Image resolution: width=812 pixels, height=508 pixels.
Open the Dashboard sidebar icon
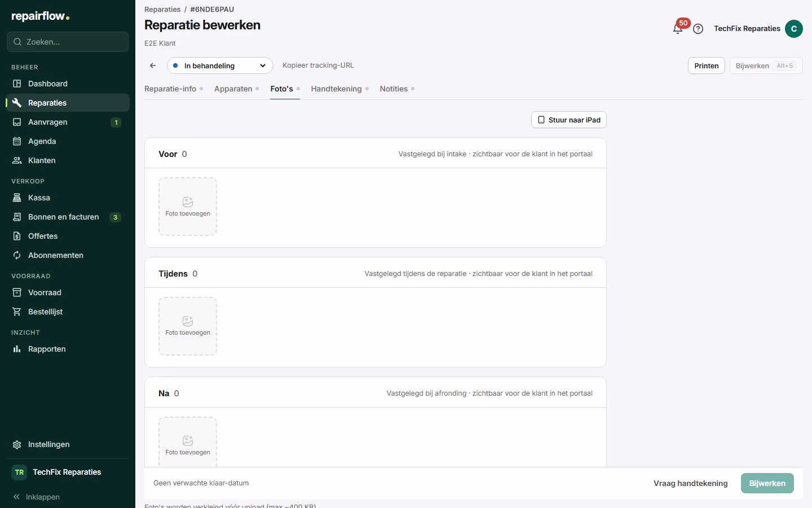pyautogui.click(x=17, y=84)
